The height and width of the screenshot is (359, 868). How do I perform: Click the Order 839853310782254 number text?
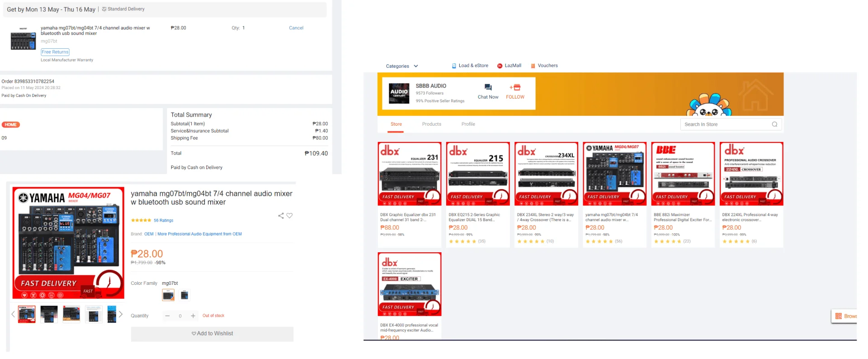pyautogui.click(x=28, y=81)
